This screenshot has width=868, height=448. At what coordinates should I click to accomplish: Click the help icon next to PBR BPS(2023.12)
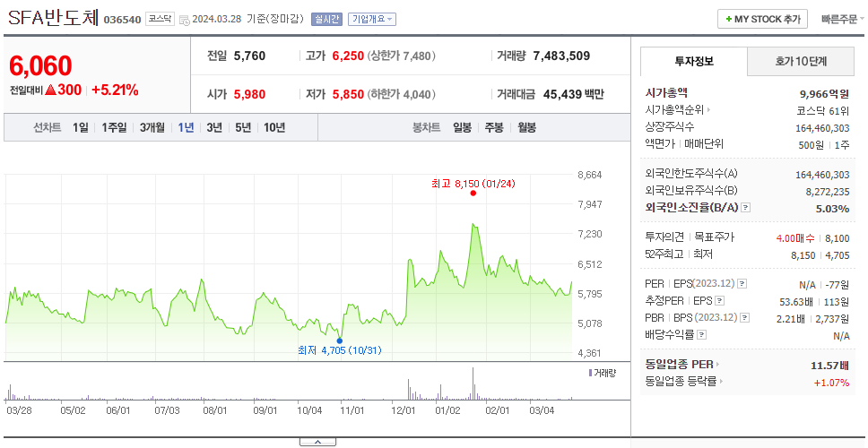pyautogui.click(x=745, y=318)
